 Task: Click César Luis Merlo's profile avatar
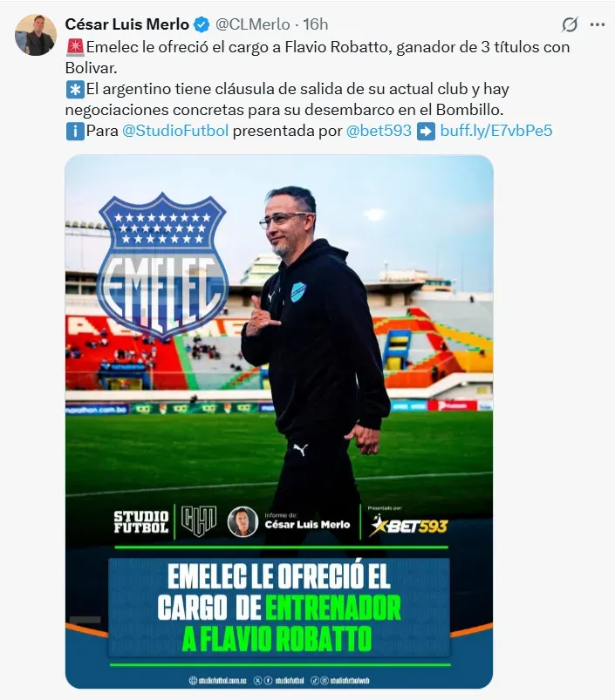36,35
